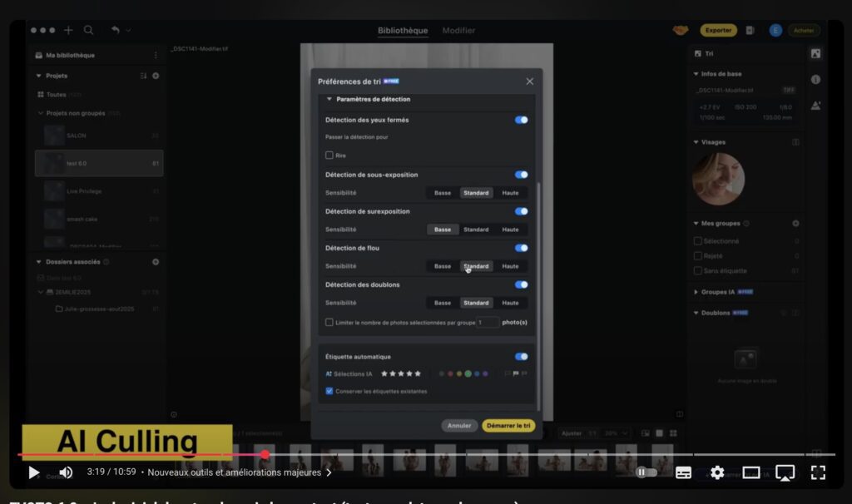Switch to the Modifier tab
Screen dimensions: 852x504
click(x=458, y=31)
